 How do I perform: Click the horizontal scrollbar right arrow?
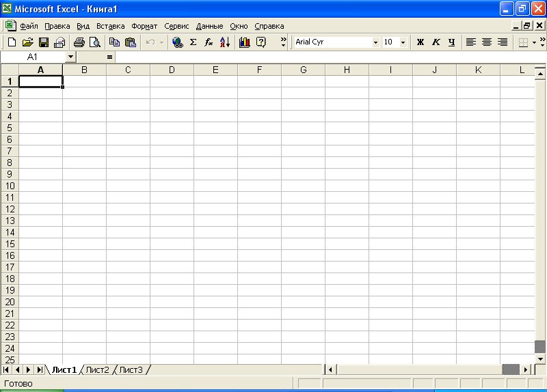click(525, 369)
